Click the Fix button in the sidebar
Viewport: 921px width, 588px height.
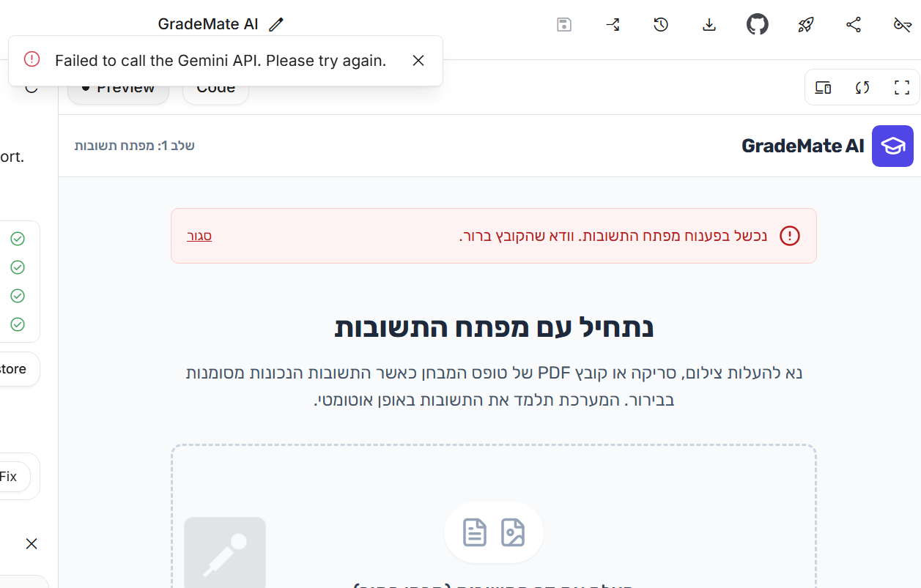[10, 476]
